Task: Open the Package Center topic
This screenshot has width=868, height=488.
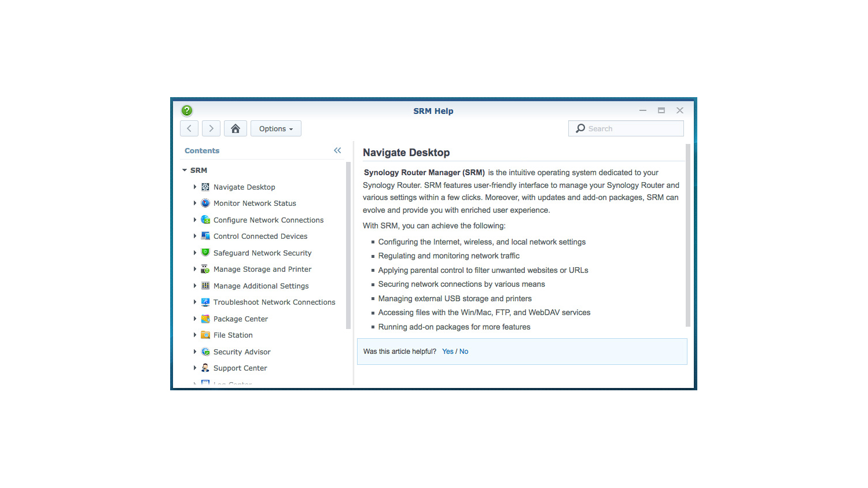Action: [x=241, y=319]
